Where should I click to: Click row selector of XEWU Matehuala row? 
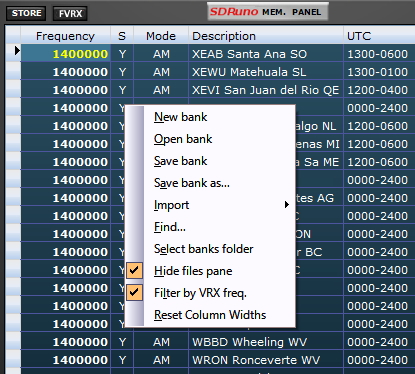(13, 72)
